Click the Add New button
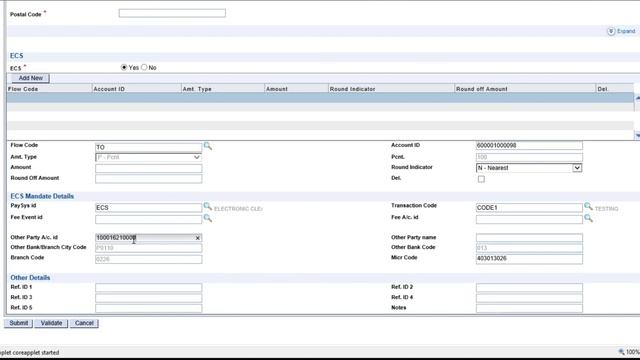The height and width of the screenshot is (360, 640). [30, 78]
